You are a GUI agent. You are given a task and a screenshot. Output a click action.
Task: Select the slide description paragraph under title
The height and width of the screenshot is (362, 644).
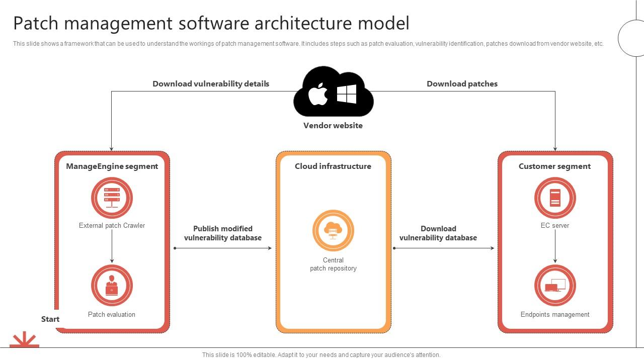308,44
